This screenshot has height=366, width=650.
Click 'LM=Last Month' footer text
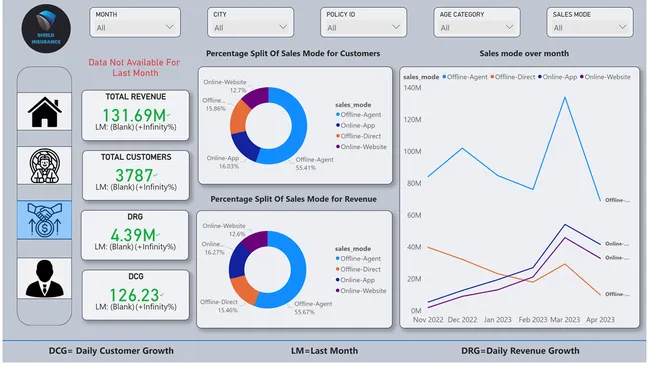[x=324, y=351]
